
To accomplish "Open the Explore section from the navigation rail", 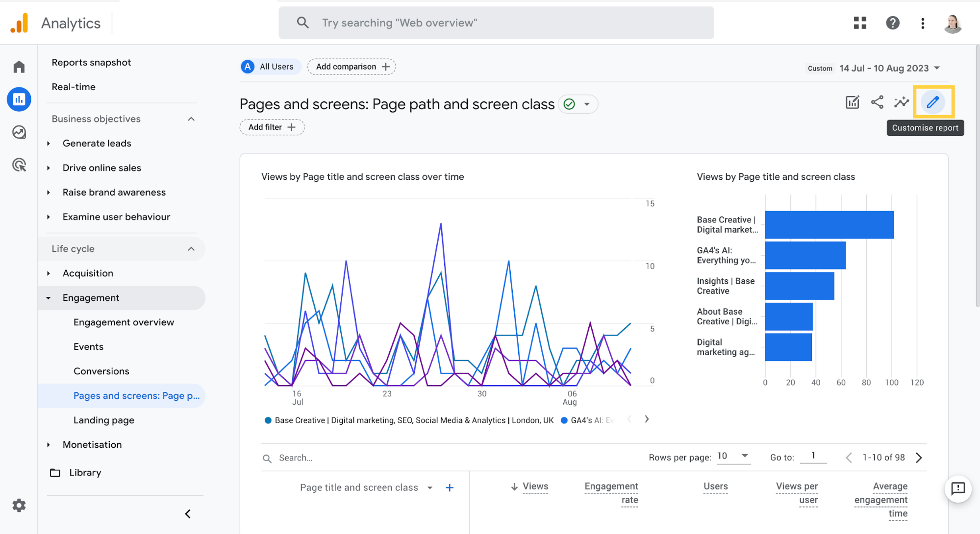I will [19, 132].
